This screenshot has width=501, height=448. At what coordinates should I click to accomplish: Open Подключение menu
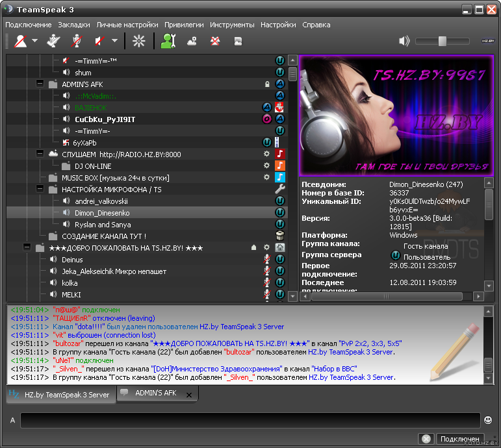pyautogui.click(x=29, y=25)
